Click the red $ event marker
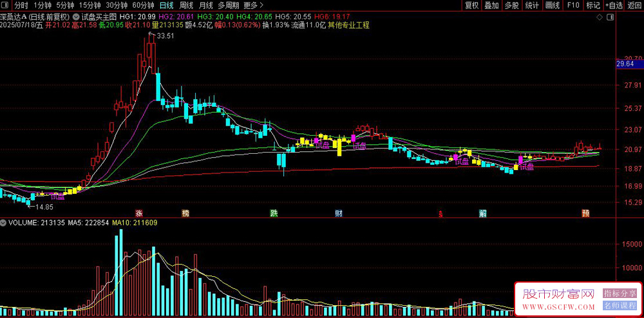 [x=440, y=214]
